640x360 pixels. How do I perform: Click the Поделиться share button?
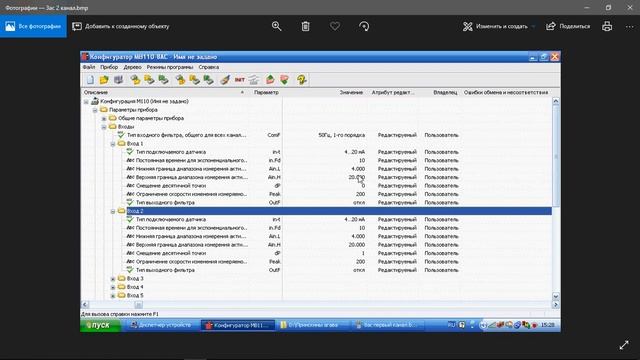(568, 26)
